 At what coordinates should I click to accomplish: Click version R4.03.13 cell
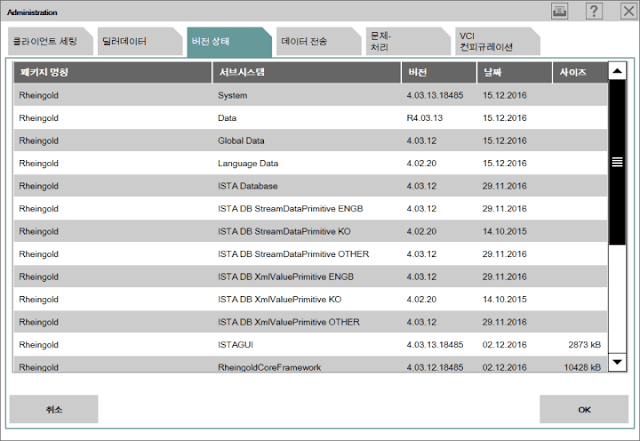click(424, 118)
